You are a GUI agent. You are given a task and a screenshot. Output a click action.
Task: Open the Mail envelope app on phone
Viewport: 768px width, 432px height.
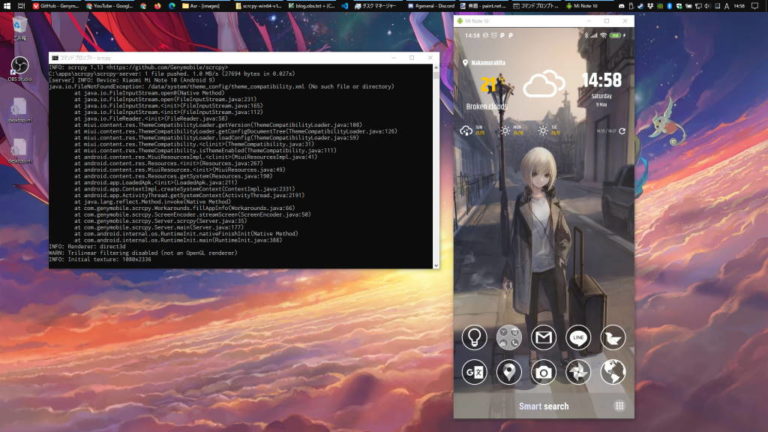pyautogui.click(x=544, y=337)
